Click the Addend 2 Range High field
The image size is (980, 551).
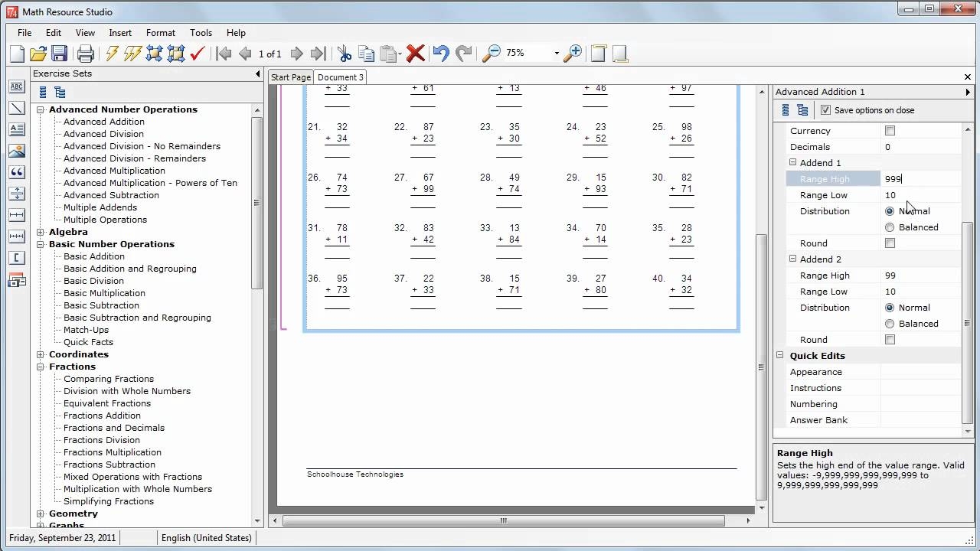point(919,275)
